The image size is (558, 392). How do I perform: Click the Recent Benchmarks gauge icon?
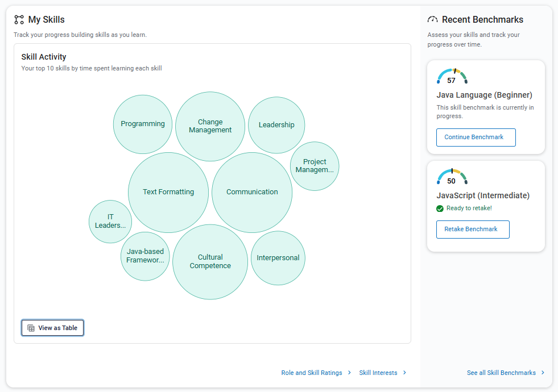[433, 20]
